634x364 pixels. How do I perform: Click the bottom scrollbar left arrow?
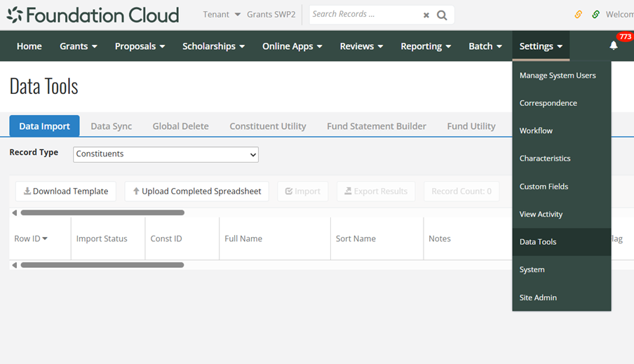point(15,265)
